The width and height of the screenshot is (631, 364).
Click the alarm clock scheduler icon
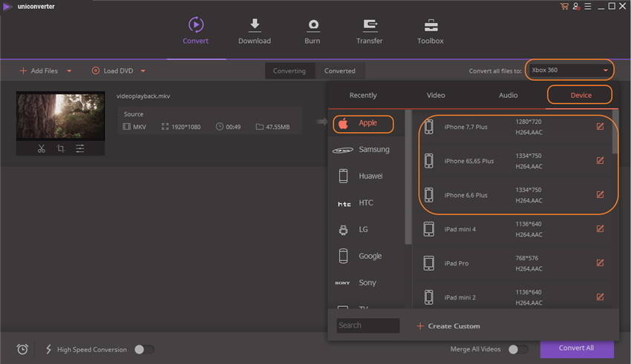pos(22,349)
